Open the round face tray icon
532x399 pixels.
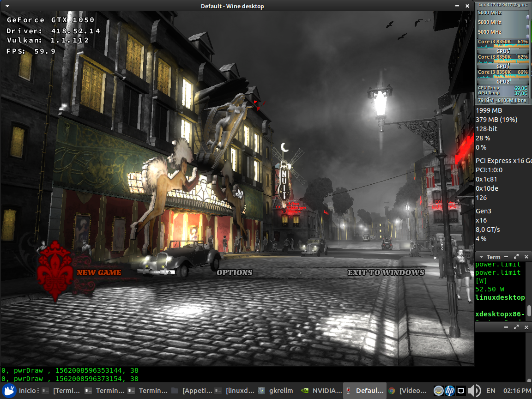[x=438, y=391]
